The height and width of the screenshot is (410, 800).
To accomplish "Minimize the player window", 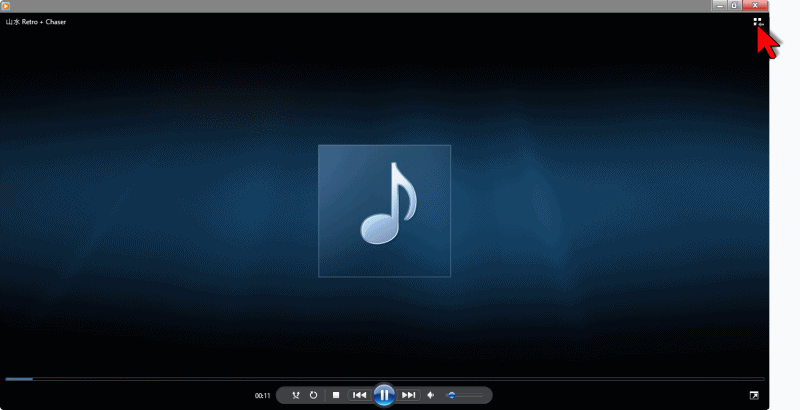I will click(x=720, y=5).
